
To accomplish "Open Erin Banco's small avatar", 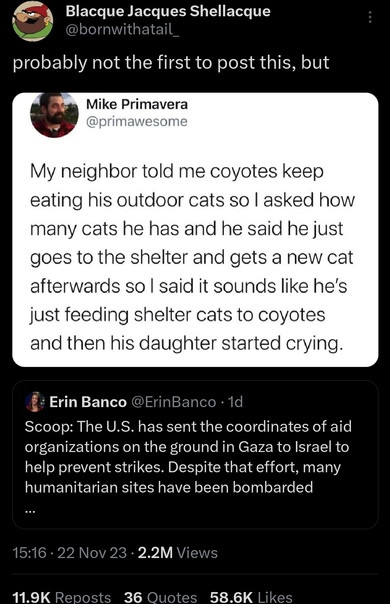I will click(35, 402).
